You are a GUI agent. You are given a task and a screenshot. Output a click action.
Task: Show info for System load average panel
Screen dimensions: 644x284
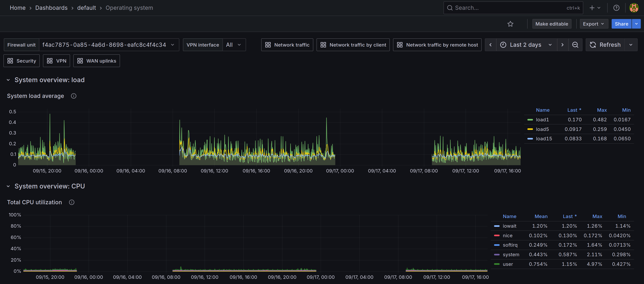[x=73, y=96]
